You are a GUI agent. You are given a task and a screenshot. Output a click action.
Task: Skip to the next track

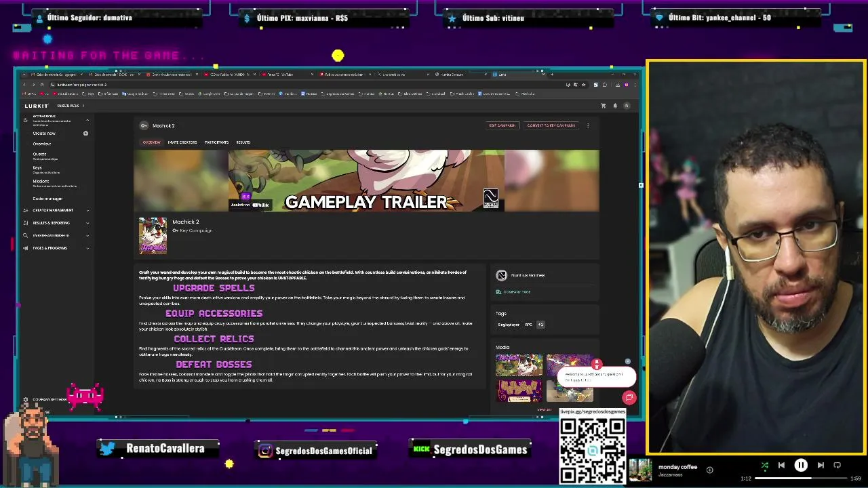[821, 465]
